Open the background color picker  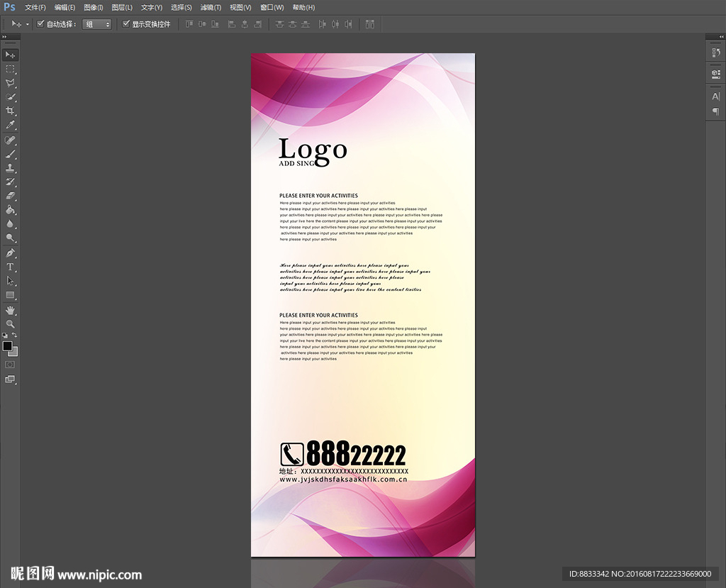point(14,353)
